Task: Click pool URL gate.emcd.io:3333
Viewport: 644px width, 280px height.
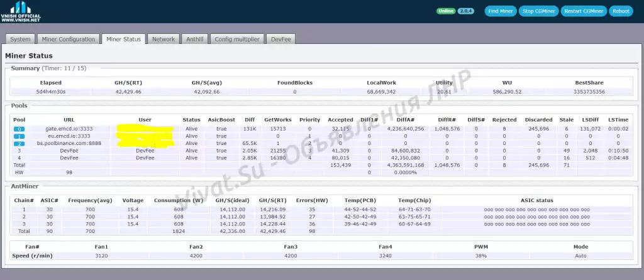Action: click(69, 129)
